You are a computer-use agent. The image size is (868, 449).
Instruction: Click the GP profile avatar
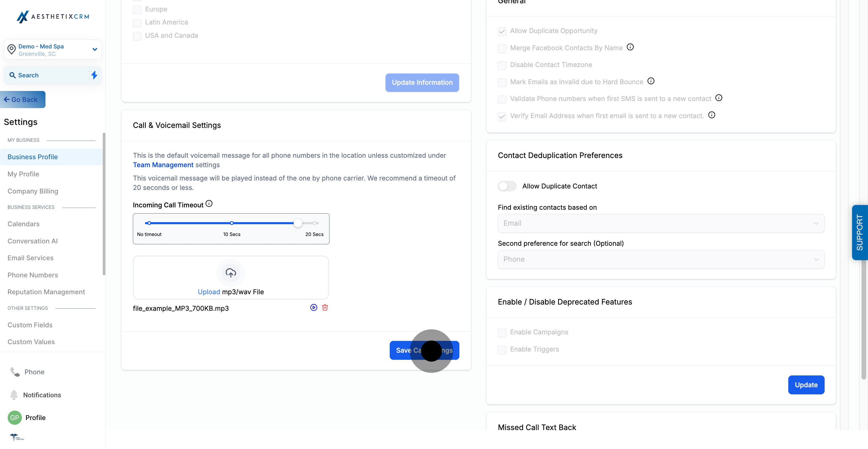pyautogui.click(x=14, y=418)
